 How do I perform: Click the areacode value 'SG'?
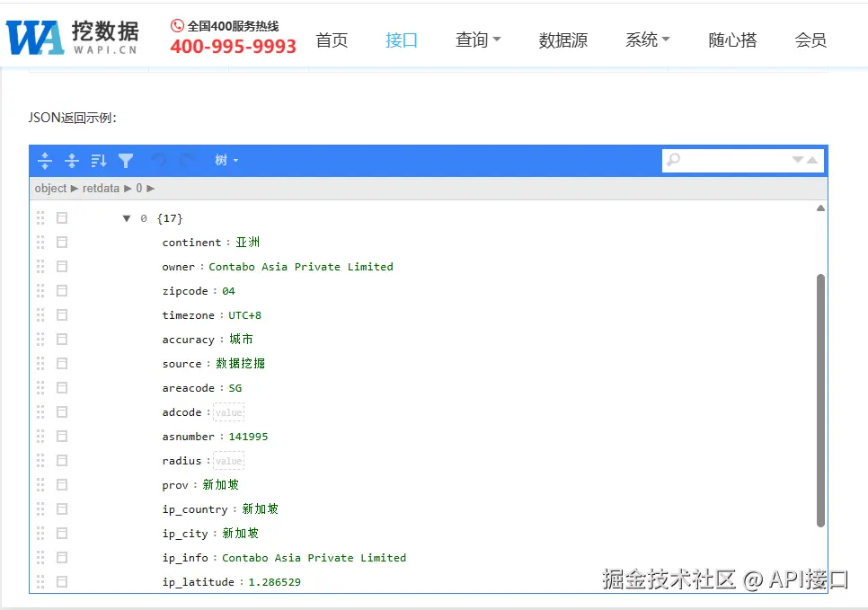[x=235, y=388]
